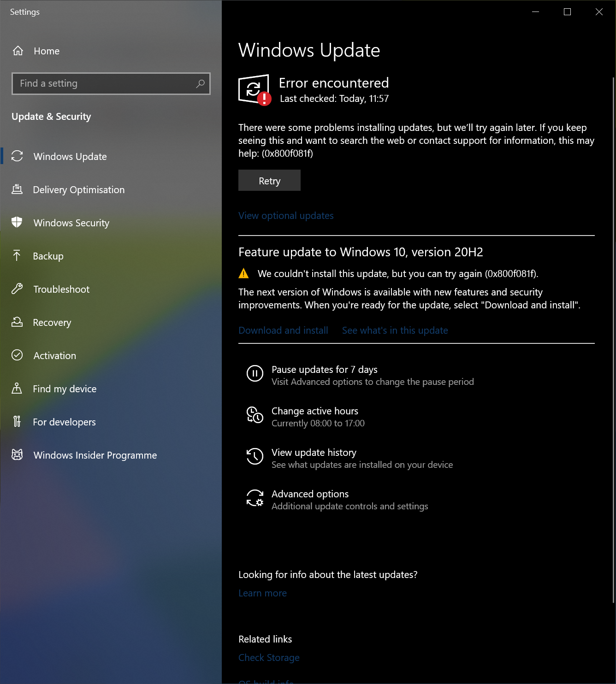Open For developers settings
Screen dimensions: 616x684
click(x=111, y=422)
